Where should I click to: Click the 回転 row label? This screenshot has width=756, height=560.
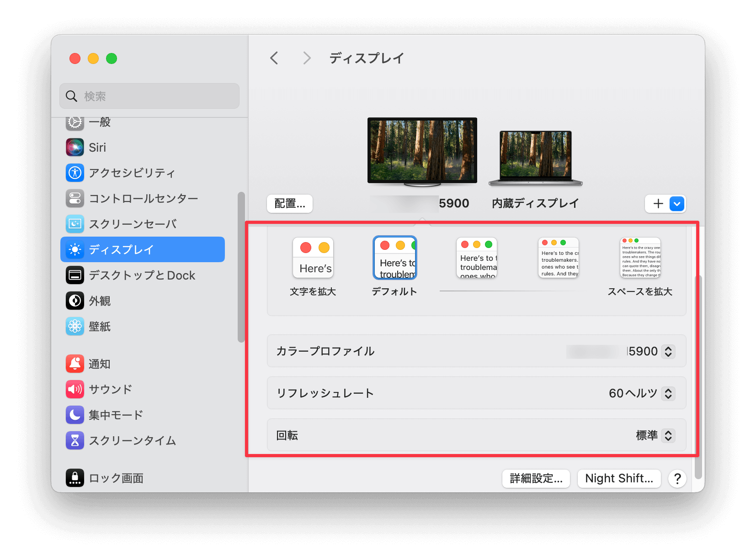pyautogui.click(x=287, y=435)
